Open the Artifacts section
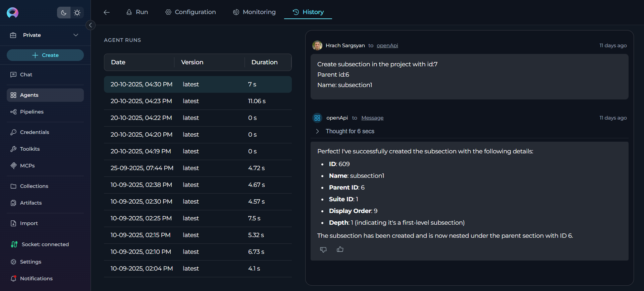This screenshot has width=644, height=291. (31, 203)
